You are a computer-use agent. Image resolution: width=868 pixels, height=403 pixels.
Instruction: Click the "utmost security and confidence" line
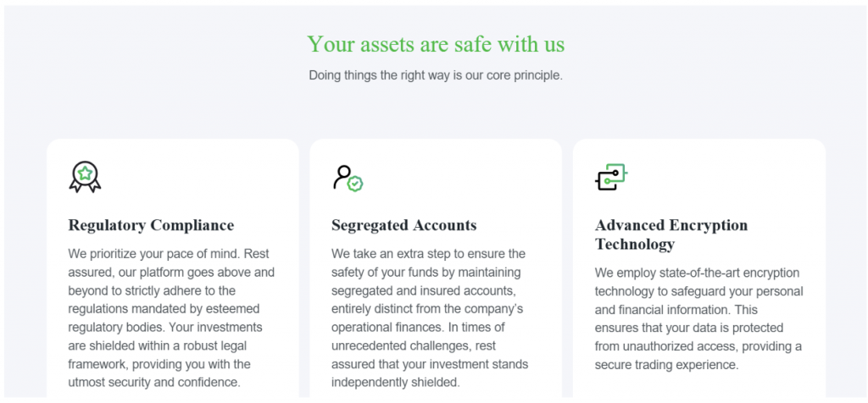154,383
